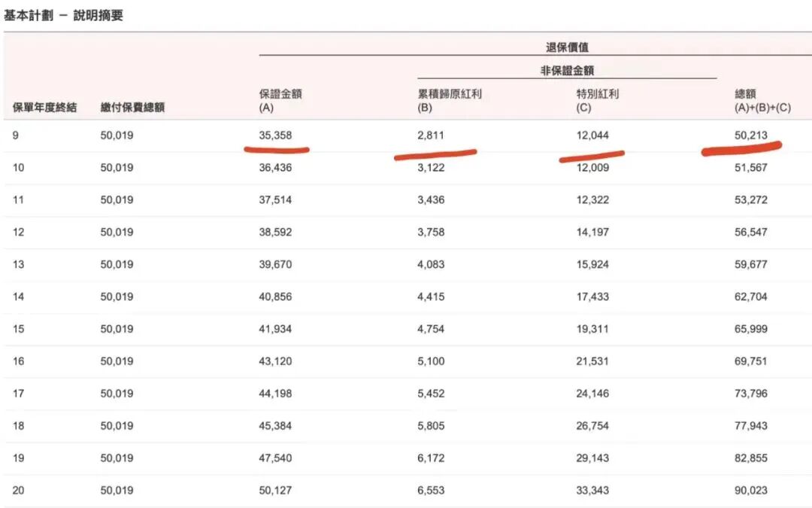Click guaranteed amount 44,198
The image size is (812, 508).
[x=275, y=394]
